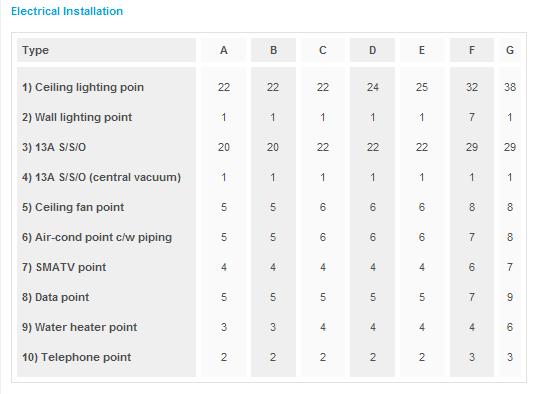This screenshot has height=394, width=539.
Task: Click the Air-cond point c/w piping label
Action: point(97,237)
